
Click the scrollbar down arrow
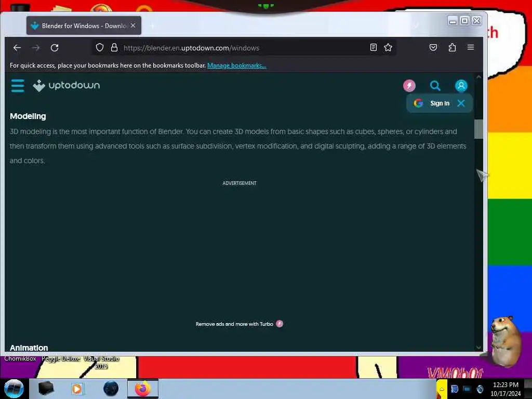tap(478, 347)
